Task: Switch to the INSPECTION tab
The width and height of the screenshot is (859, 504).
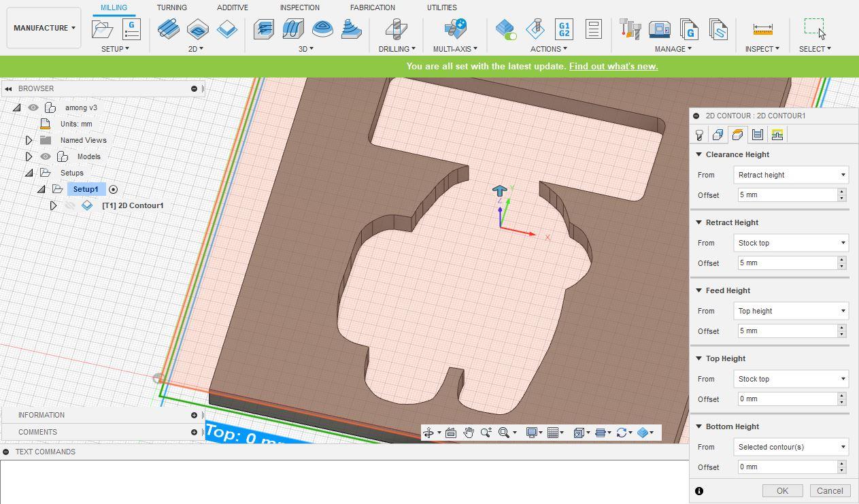Action: click(299, 7)
